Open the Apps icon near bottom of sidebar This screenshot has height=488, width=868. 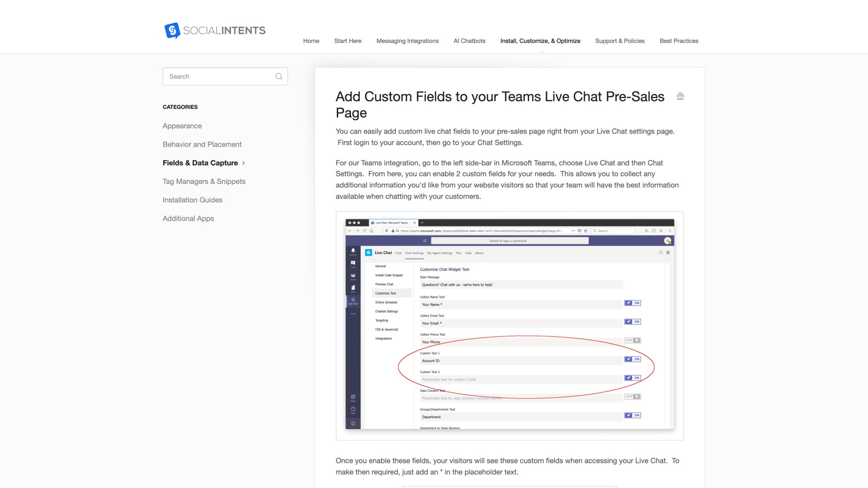click(352, 396)
